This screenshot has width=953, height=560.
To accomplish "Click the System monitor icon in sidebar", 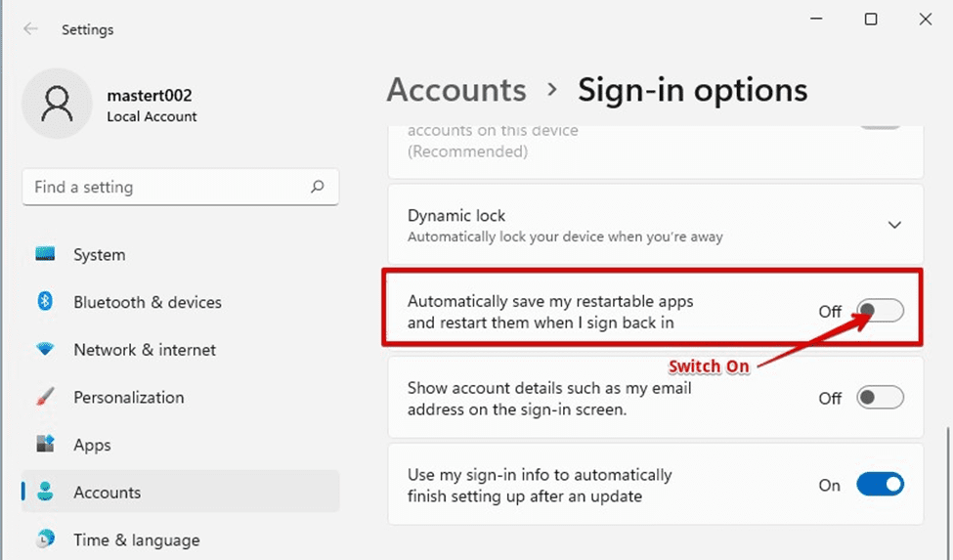I will coord(45,254).
